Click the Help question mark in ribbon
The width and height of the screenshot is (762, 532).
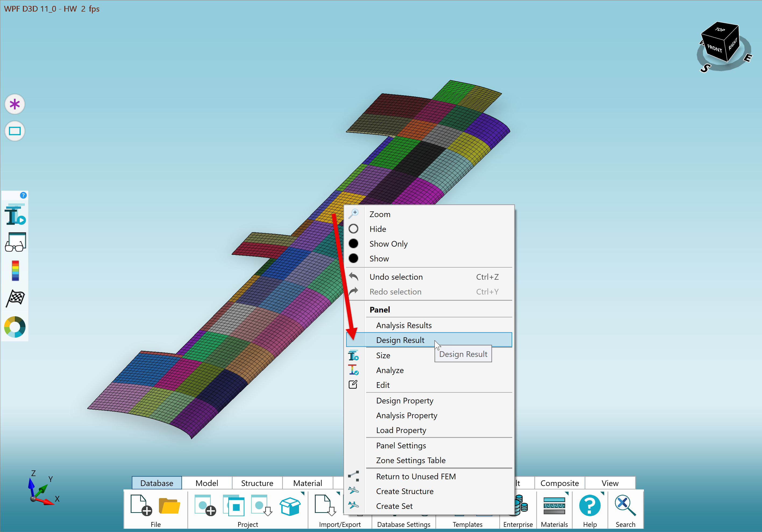590,505
